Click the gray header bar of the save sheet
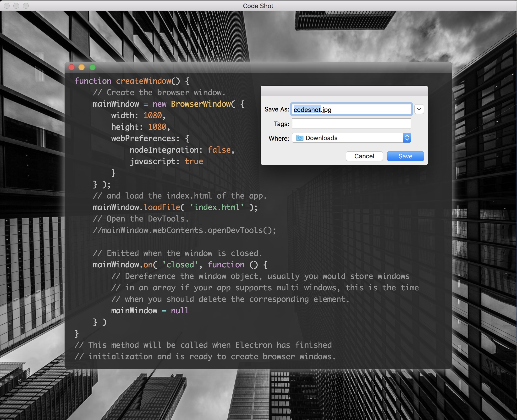Image resolution: width=517 pixels, height=420 pixels. (x=344, y=91)
